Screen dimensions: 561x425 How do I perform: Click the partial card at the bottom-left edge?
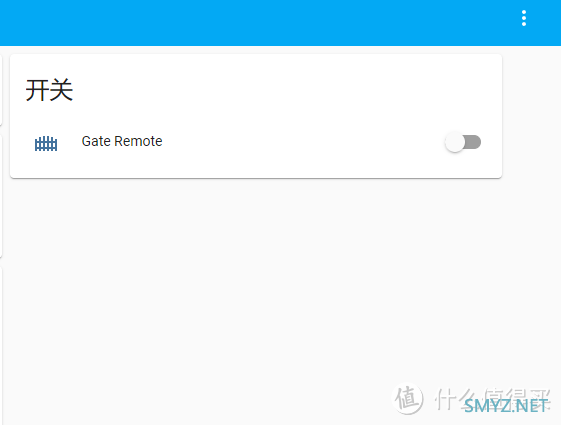point(1,345)
